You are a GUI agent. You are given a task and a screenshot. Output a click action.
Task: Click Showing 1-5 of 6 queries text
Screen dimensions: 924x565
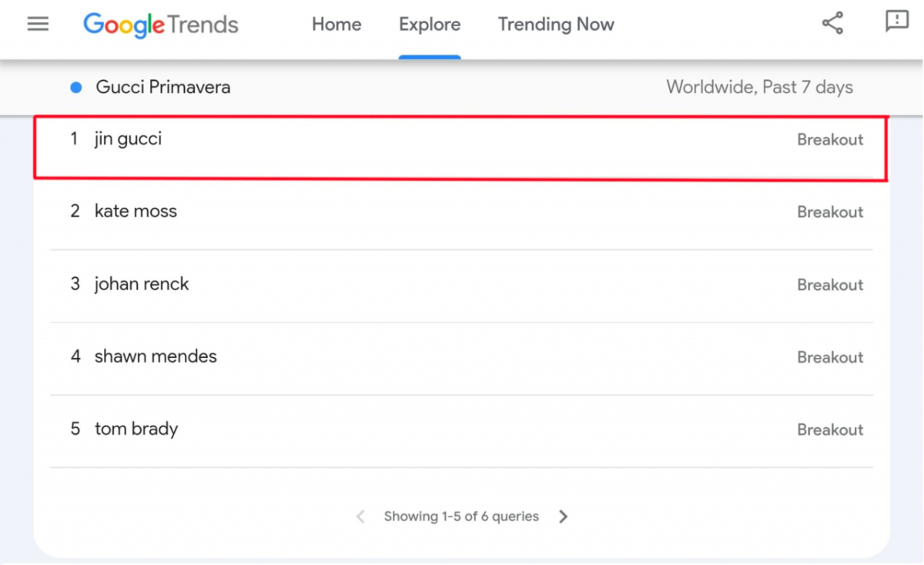coord(461,517)
